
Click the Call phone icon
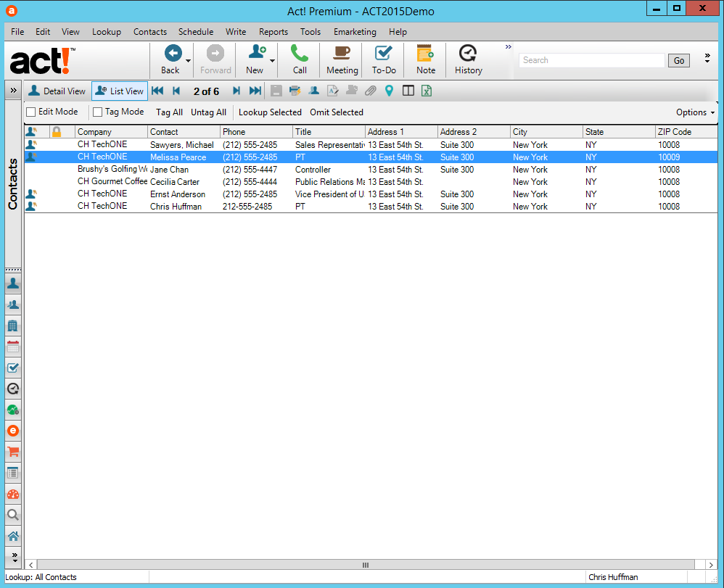(x=299, y=53)
